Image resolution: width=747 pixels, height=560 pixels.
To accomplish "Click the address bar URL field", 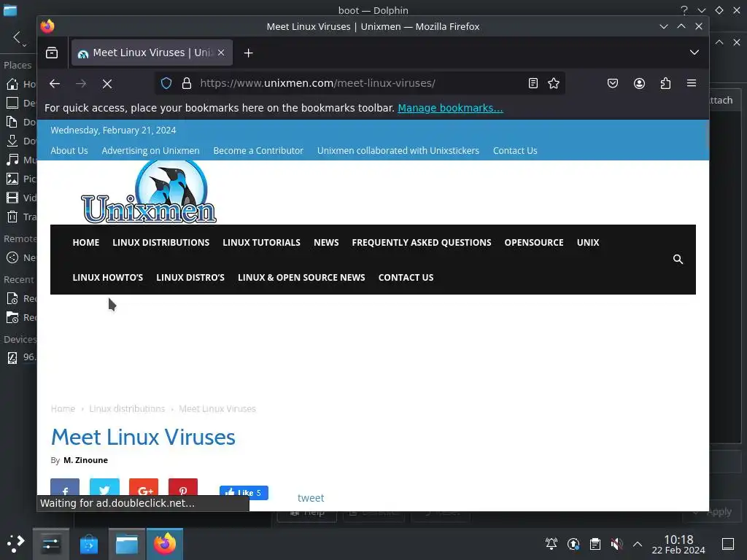I will (x=360, y=83).
